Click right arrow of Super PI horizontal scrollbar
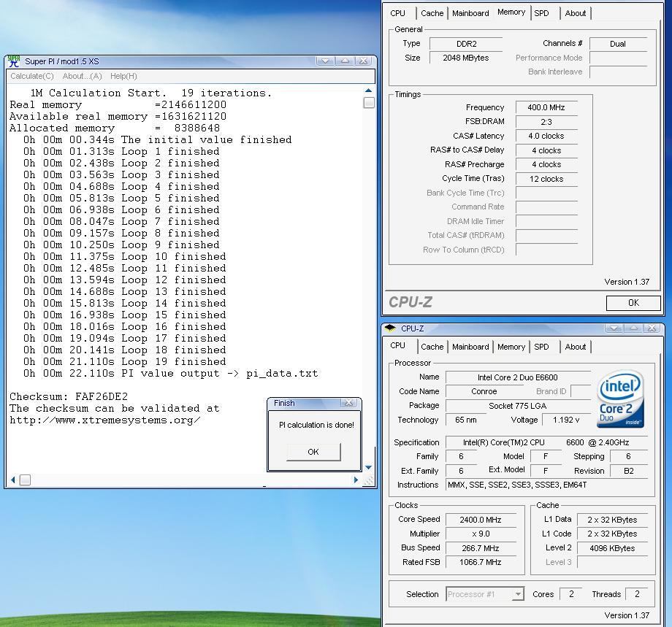672x627 pixels. tap(356, 480)
